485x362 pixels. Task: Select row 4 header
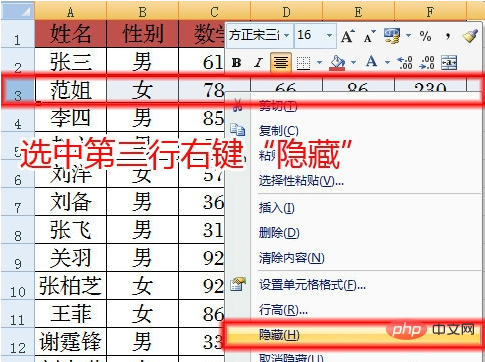click(x=17, y=119)
